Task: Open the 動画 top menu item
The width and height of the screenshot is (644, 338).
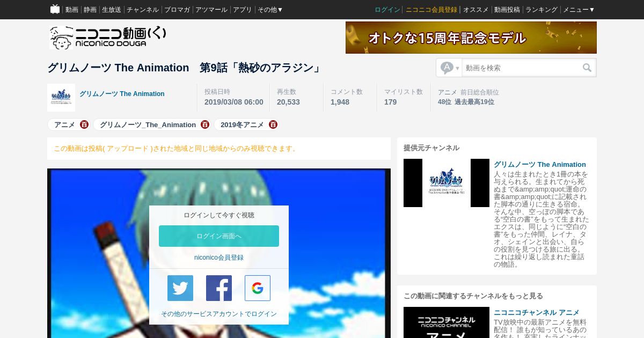Action: [x=71, y=10]
